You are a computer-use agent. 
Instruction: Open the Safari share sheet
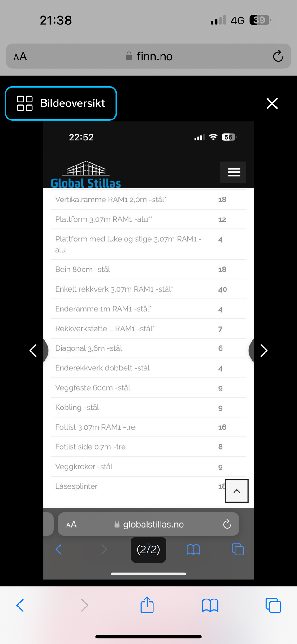click(147, 605)
